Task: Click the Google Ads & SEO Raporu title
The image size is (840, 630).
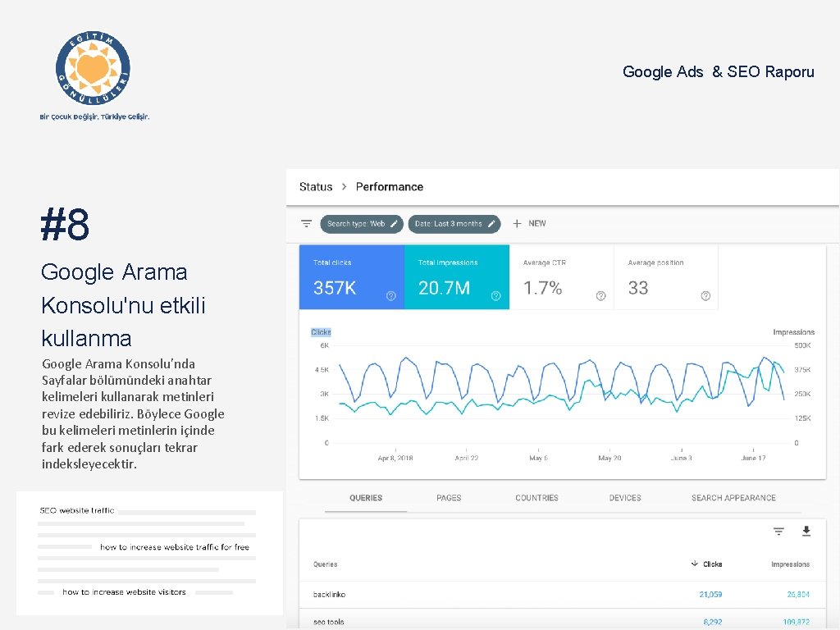Action: pyautogui.click(x=719, y=72)
